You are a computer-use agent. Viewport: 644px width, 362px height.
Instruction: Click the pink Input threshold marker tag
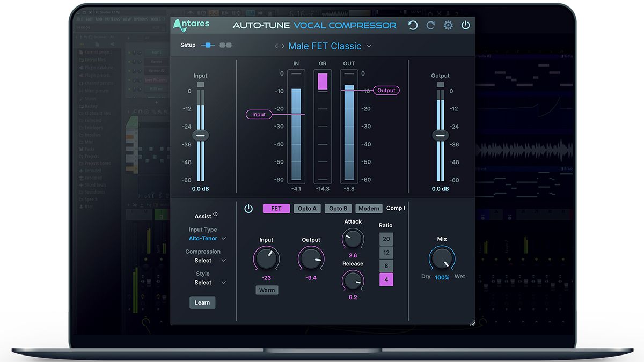pyautogui.click(x=259, y=114)
